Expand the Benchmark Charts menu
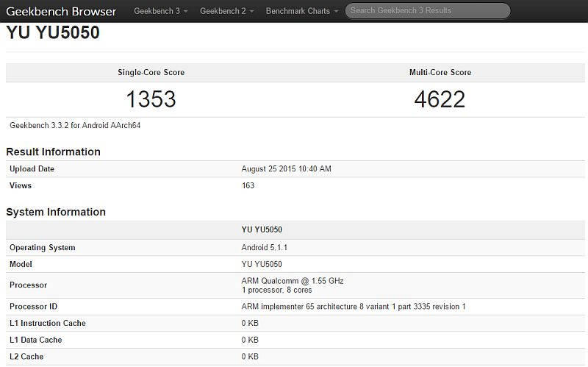The width and height of the screenshot is (588, 367). point(302,11)
